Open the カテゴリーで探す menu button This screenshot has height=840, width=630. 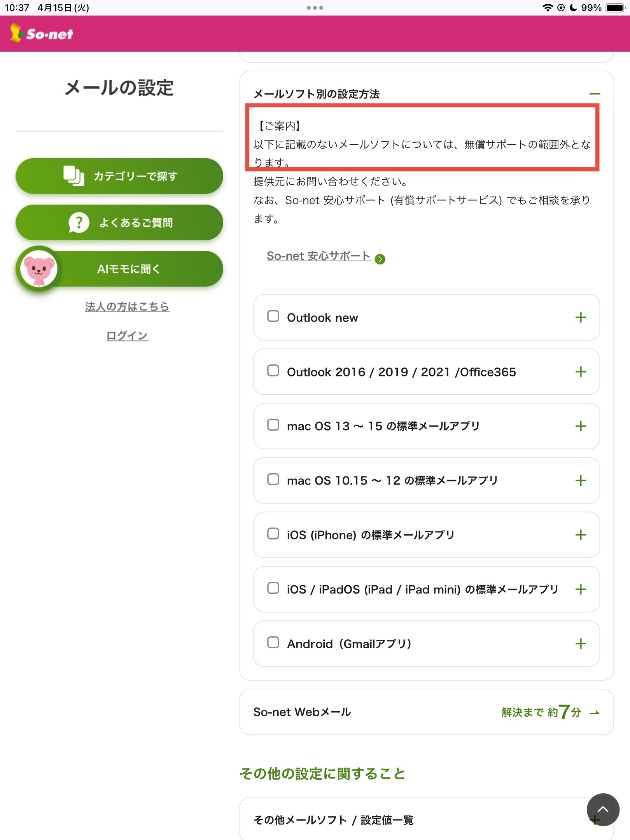[x=119, y=176]
